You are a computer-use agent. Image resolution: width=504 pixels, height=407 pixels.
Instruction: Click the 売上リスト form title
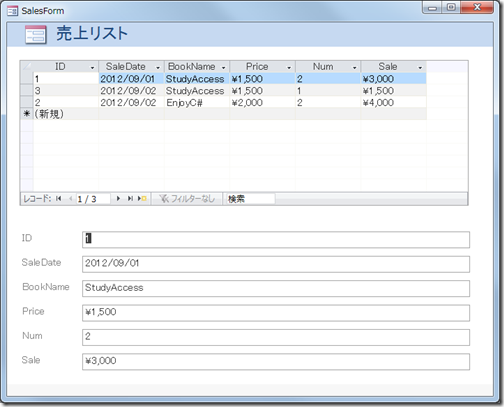[92, 34]
